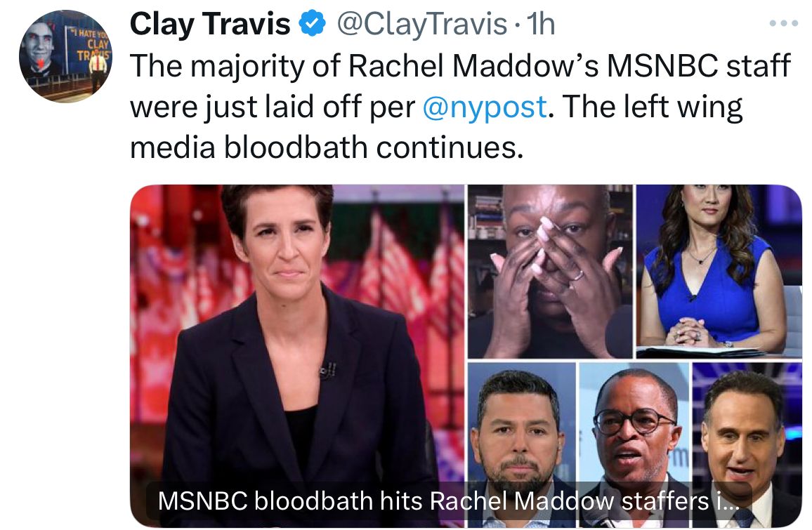
Task: Open the 1h timestamp of the tweet
Action: [x=541, y=24]
